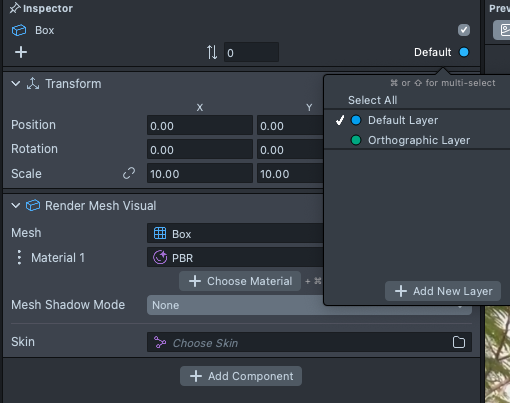This screenshot has width=510, height=403.
Task: Click the folder icon in Skin field
Action: click(x=459, y=342)
